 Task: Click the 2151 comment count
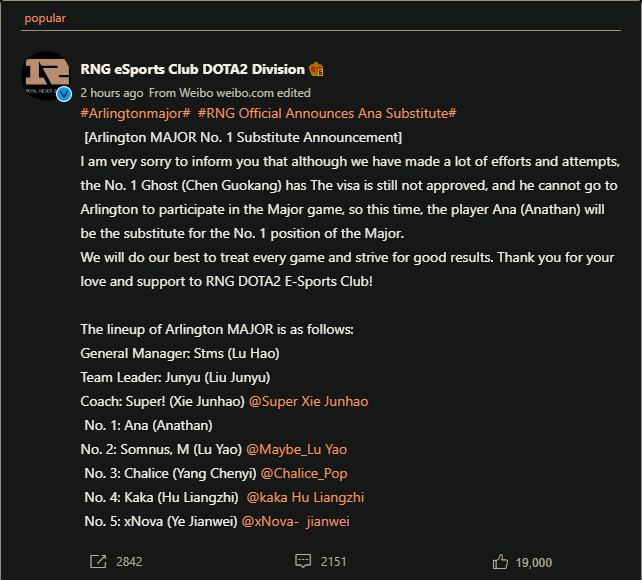pos(334,562)
